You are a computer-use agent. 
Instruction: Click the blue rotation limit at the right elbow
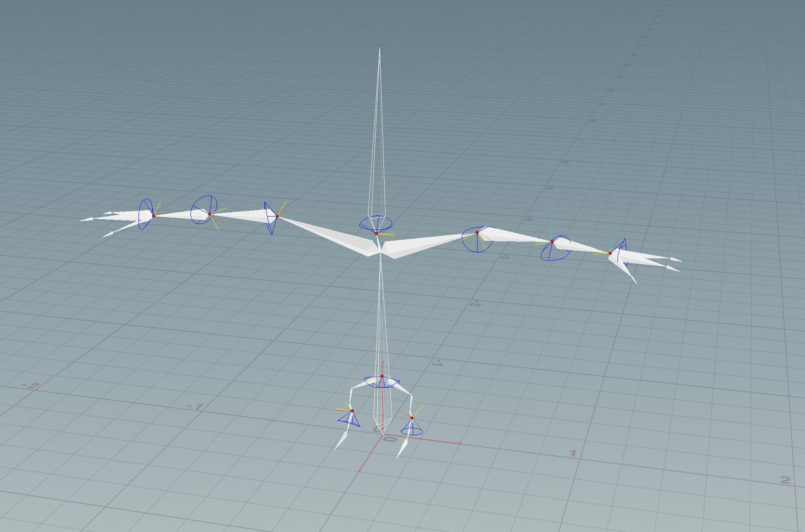pos(556,249)
